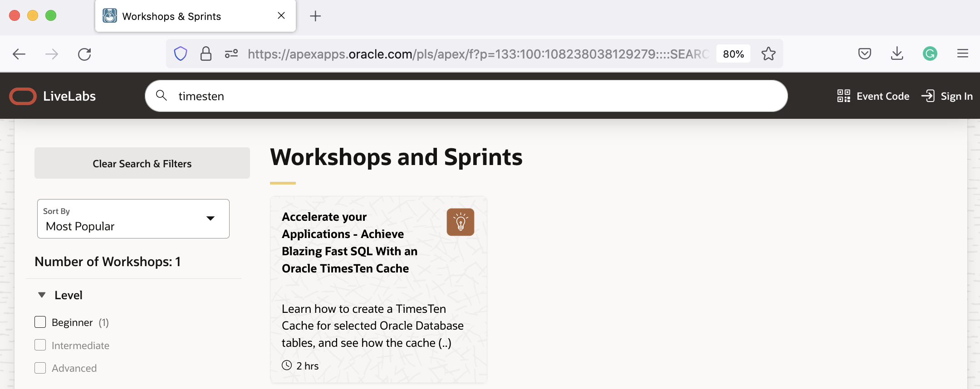Focus the search field containing timesten
Viewport: 980px width, 389px height.
click(466, 96)
